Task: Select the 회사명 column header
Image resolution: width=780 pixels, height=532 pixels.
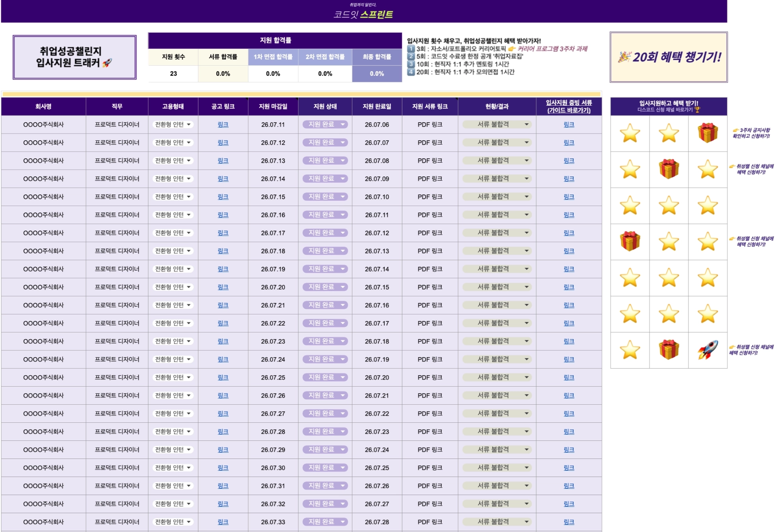Action: pos(43,106)
